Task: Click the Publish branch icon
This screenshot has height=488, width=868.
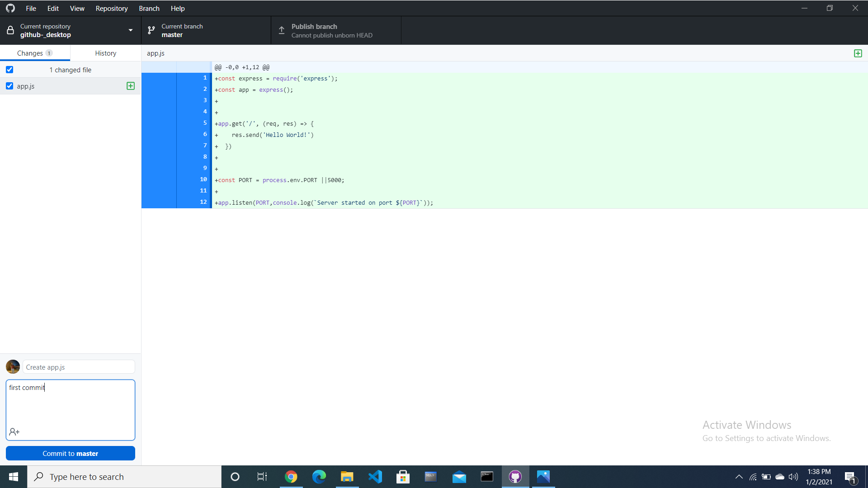Action: (281, 30)
